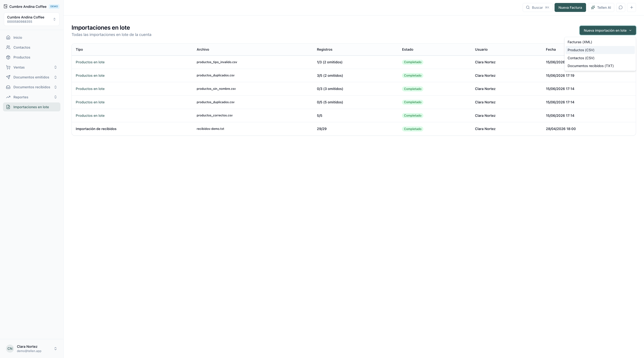644x358 pixels.
Task: Click the Tellen AI button
Action: coord(601,7)
